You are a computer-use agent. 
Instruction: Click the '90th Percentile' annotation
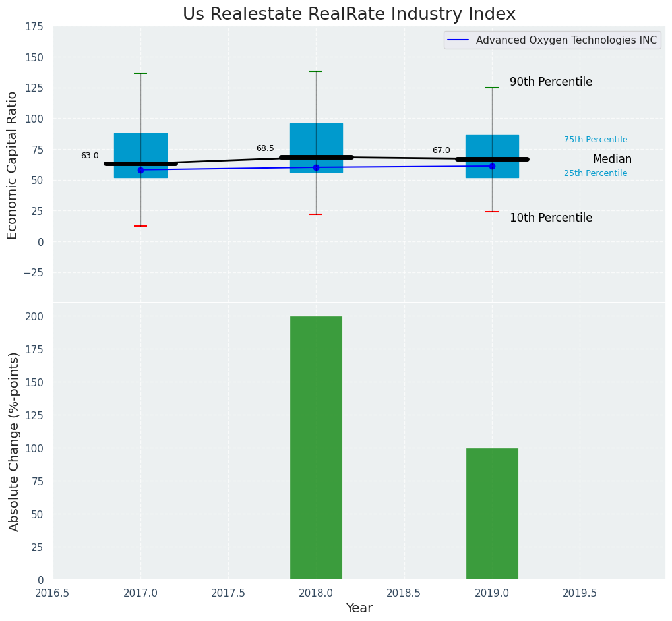(551, 82)
